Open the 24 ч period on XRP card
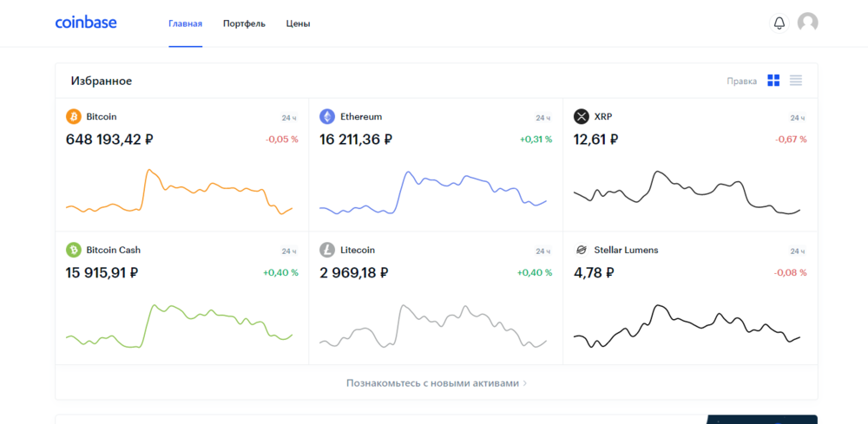 coord(797,118)
